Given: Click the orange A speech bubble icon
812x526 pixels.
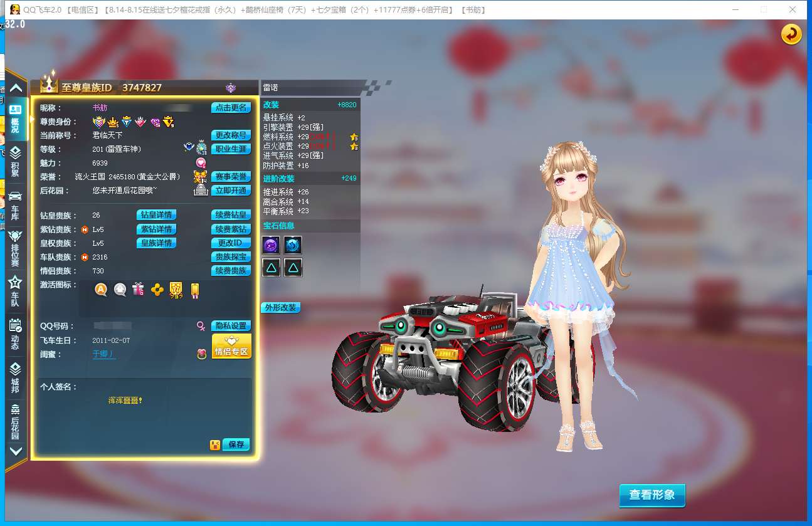Looking at the screenshot, I should coord(101,290).
